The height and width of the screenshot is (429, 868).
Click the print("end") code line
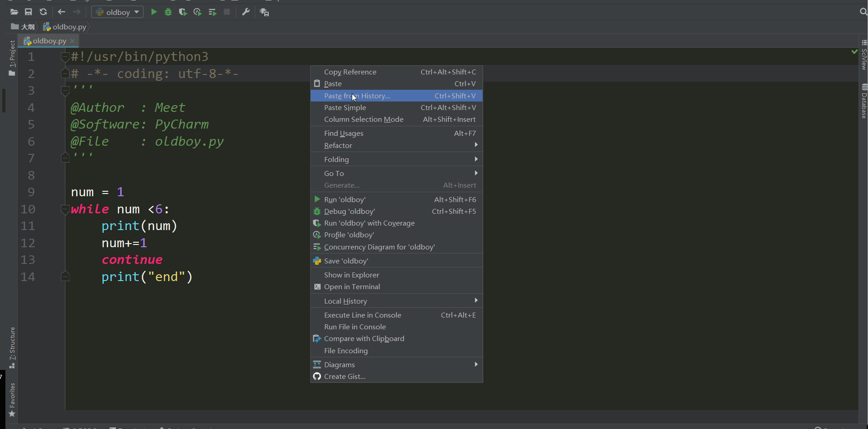pos(147,277)
